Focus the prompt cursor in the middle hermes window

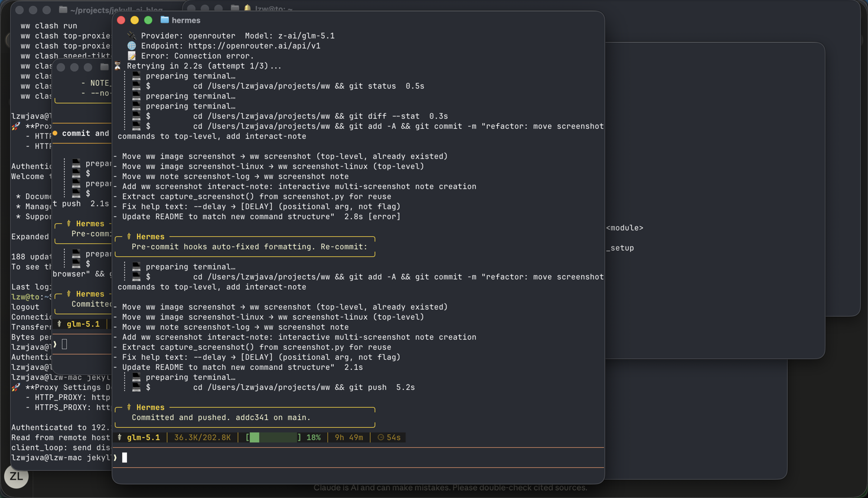tap(64, 344)
